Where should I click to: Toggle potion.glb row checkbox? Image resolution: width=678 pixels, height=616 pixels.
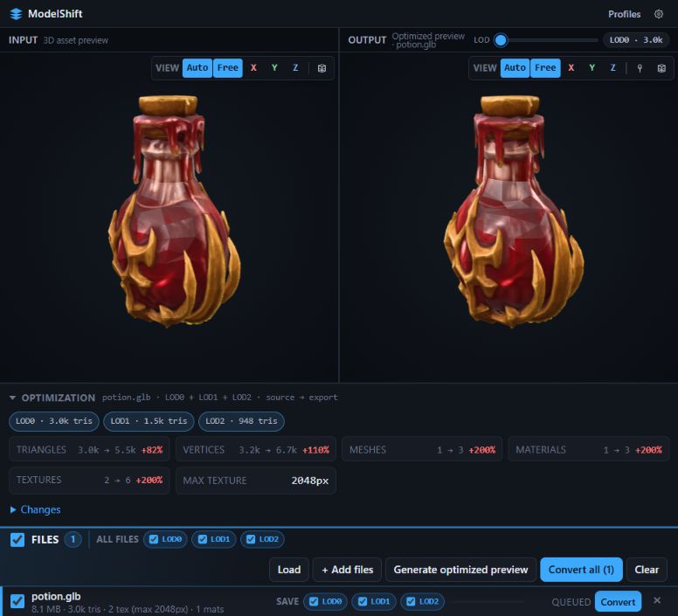17,601
